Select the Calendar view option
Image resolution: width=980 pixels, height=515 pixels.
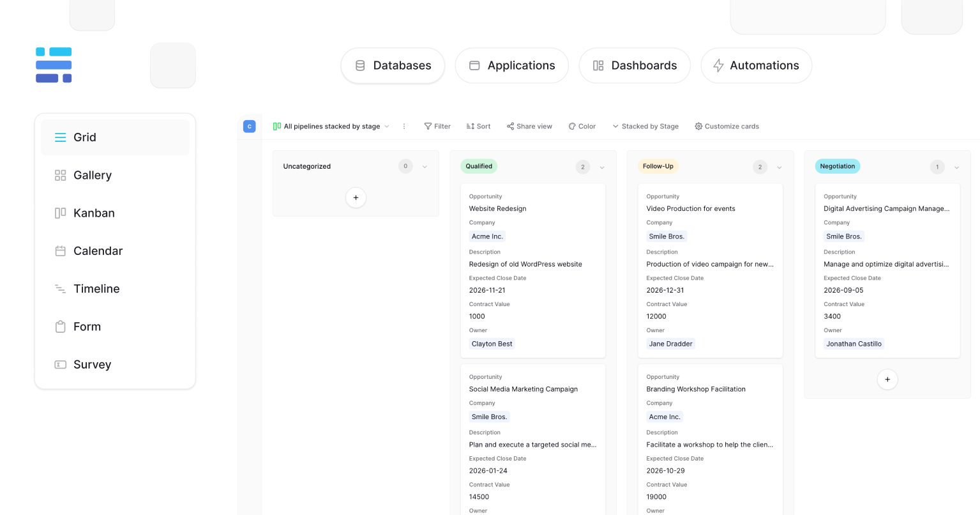(x=115, y=250)
